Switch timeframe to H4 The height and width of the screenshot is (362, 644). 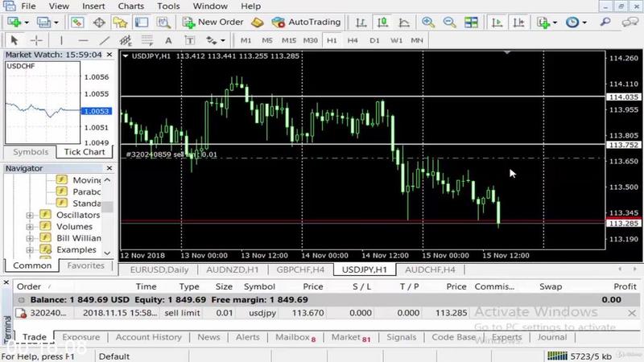[x=353, y=40]
